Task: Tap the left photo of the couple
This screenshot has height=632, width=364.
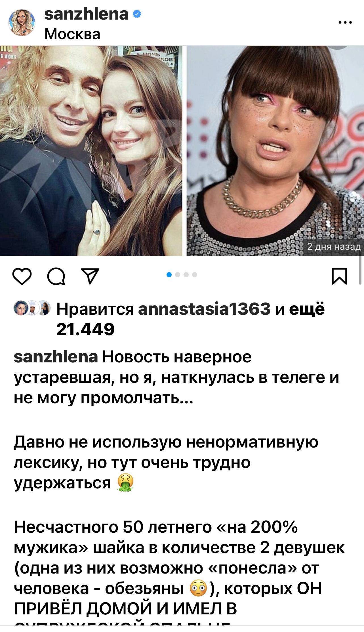Action: [x=91, y=151]
